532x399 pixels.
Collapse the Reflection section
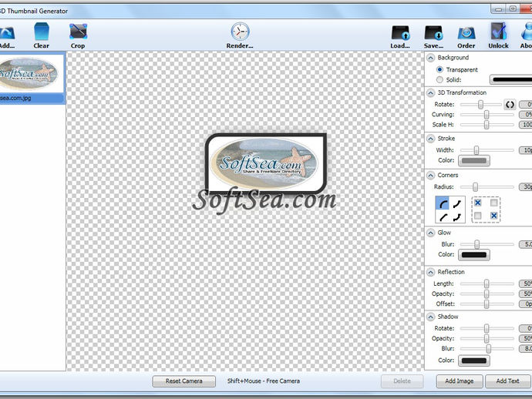coord(430,272)
